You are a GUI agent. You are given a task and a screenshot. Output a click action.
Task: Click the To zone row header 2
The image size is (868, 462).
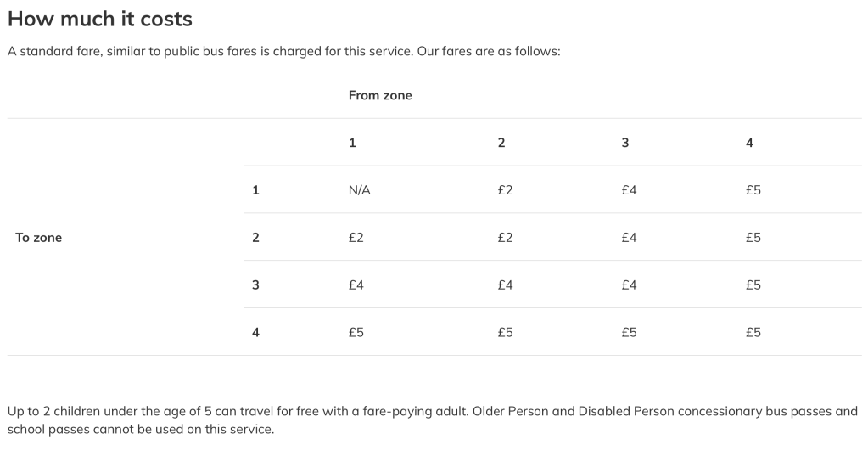[x=255, y=238]
